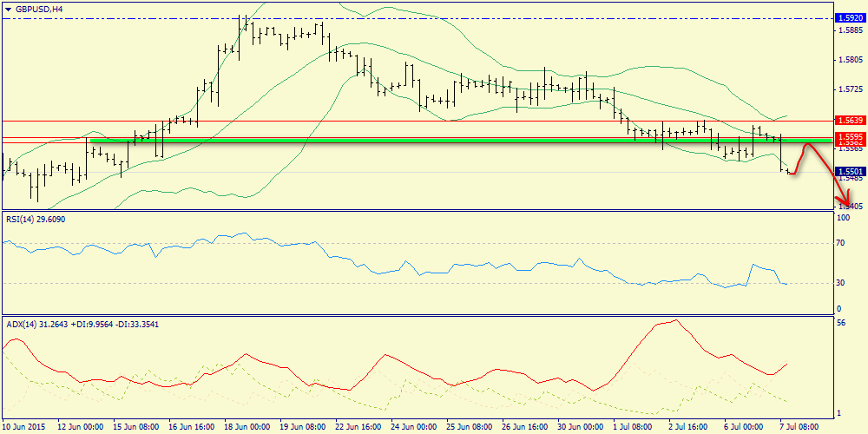Select the 1.5595 red price label
This screenshot has height=434, width=868.
coord(851,136)
